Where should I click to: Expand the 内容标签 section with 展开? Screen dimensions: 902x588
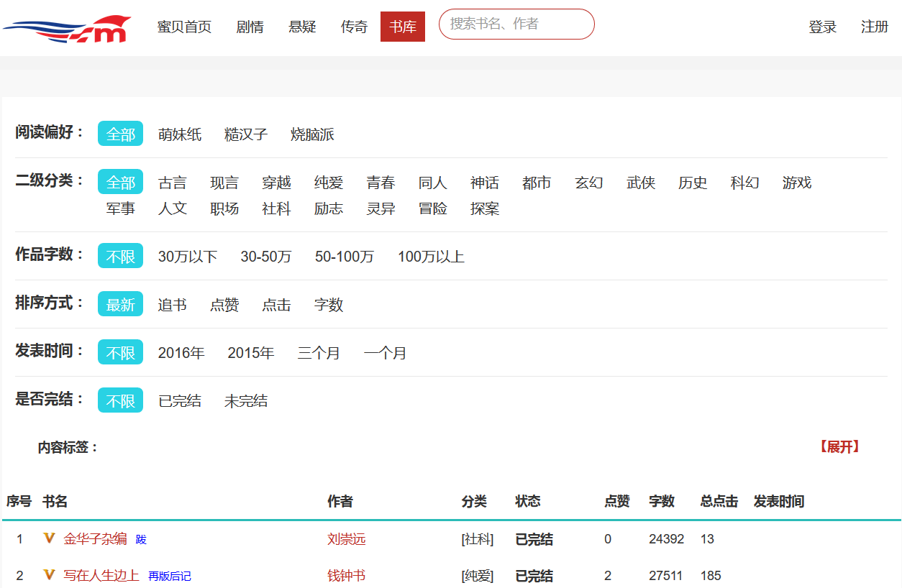[x=839, y=447]
